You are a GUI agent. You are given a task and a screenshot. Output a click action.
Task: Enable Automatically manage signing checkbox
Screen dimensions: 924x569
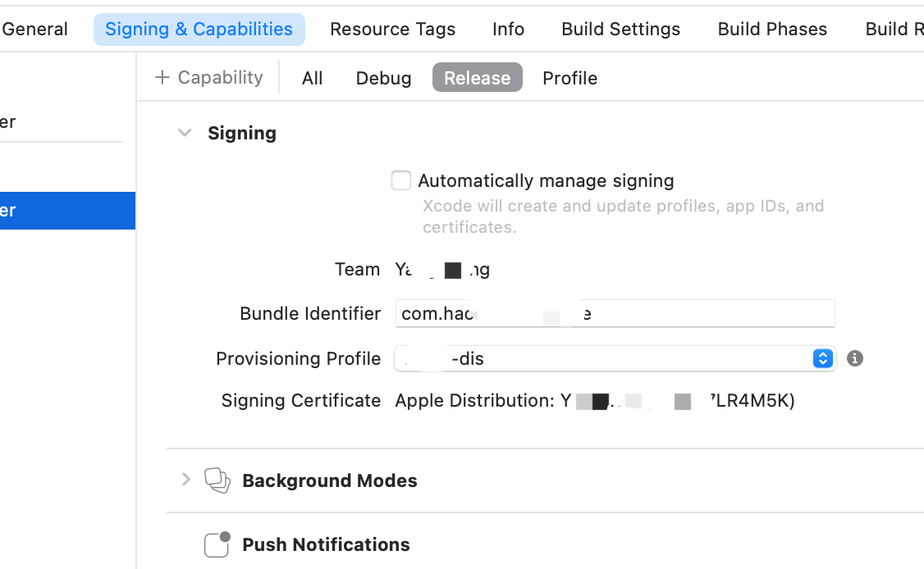tap(401, 180)
